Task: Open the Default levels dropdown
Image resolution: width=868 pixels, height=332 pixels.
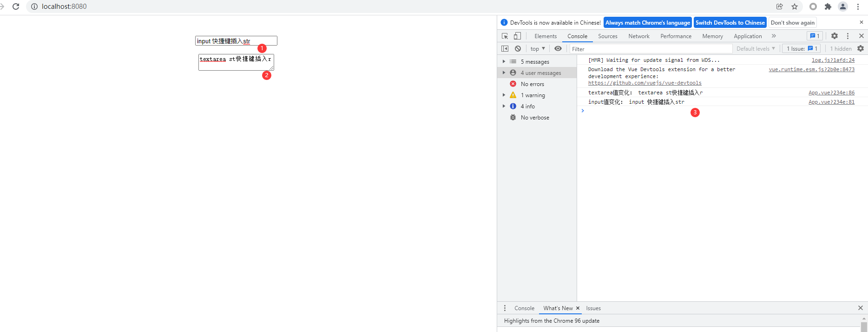Action: click(756, 48)
